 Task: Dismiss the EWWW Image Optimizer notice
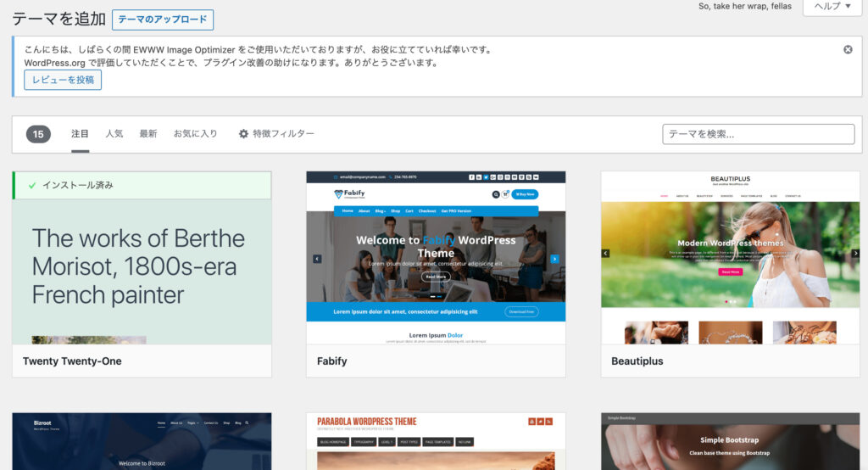point(848,49)
